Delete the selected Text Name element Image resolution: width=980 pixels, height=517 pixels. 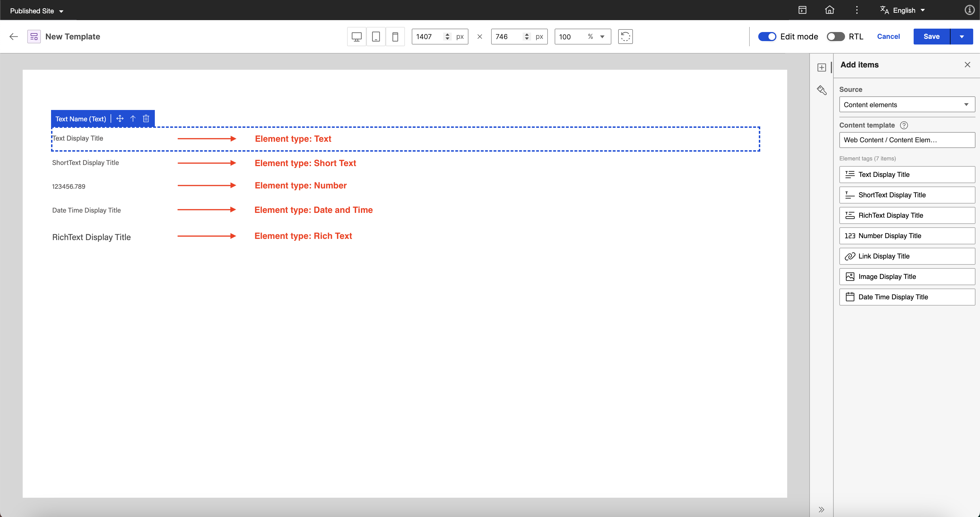[x=146, y=118]
